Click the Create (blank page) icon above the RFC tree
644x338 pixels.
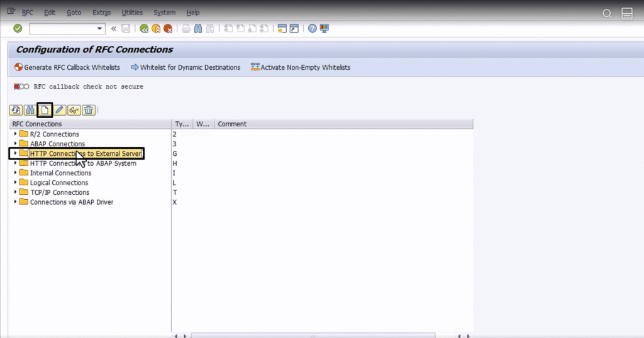point(45,110)
